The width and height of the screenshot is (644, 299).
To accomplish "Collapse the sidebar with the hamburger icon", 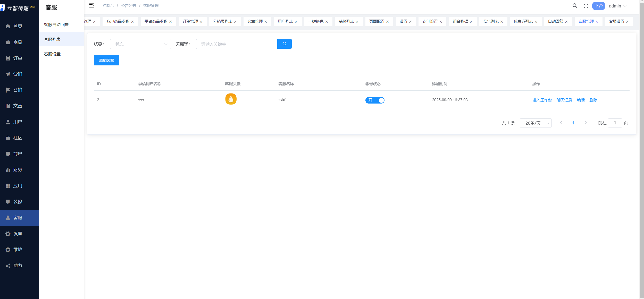I will (x=92, y=5).
